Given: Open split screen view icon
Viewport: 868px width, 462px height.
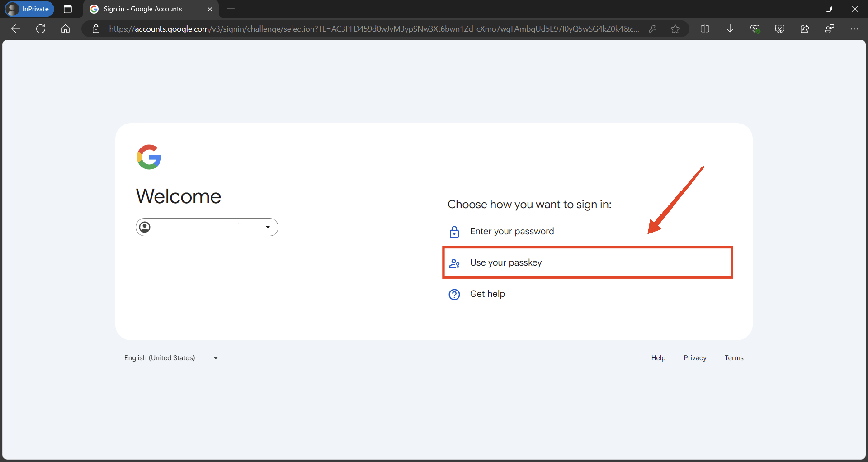Looking at the screenshot, I should [x=705, y=29].
